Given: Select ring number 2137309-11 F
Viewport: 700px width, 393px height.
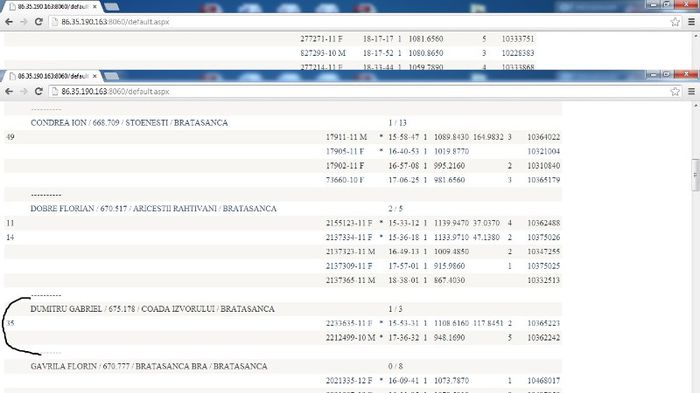Looking at the screenshot, I should tap(349, 266).
